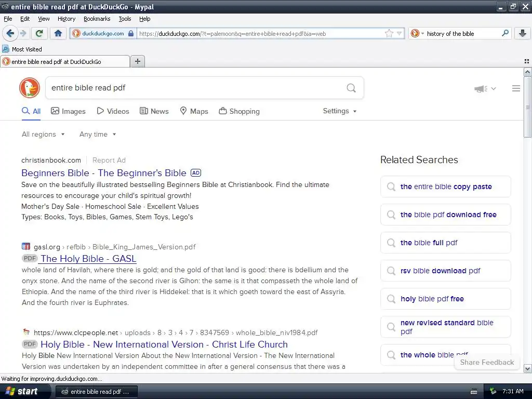Open the search engine selector in search bar
Image resolution: width=532 pixels, height=399 pixels.
417,33
